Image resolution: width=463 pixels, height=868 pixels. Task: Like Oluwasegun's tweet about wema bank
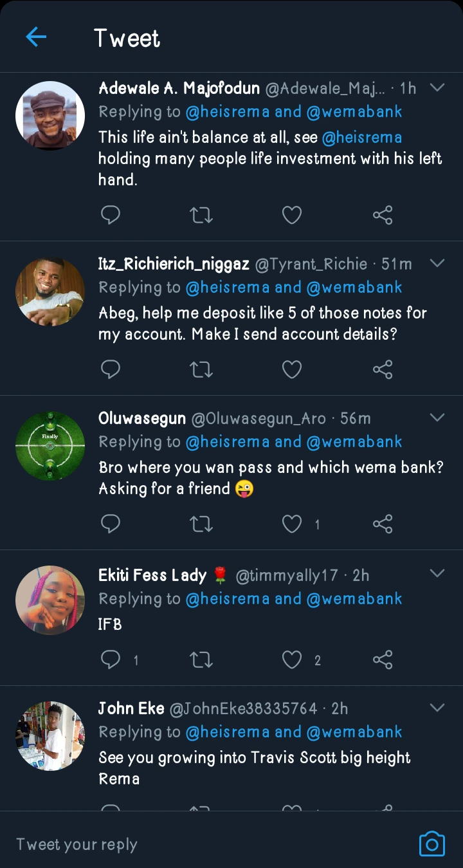pyautogui.click(x=292, y=524)
